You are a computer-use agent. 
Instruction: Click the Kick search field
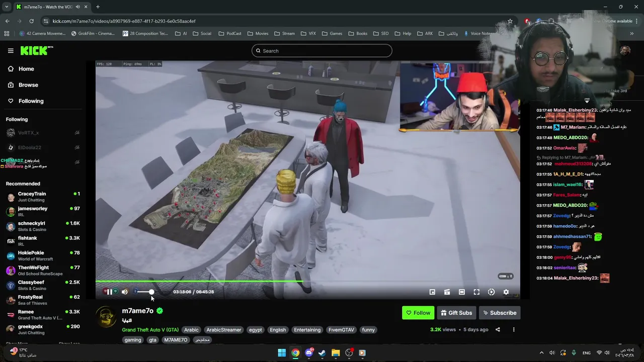click(x=322, y=51)
